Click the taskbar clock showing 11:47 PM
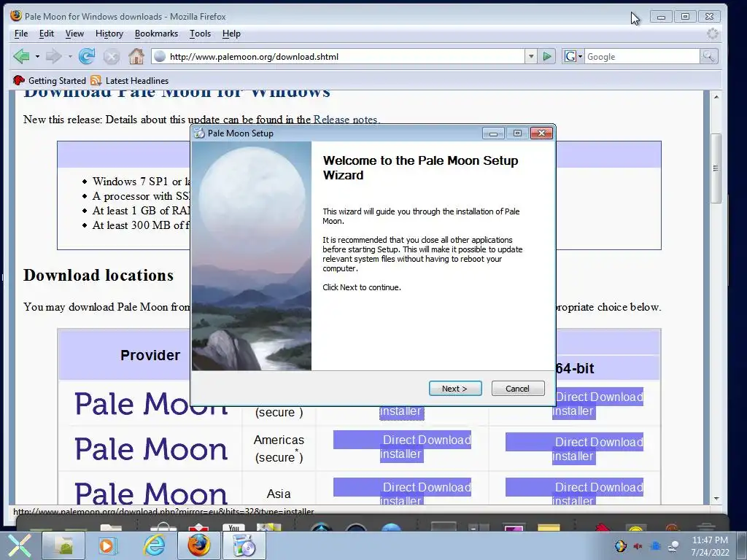The width and height of the screenshot is (747, 560). click(710, 540)
